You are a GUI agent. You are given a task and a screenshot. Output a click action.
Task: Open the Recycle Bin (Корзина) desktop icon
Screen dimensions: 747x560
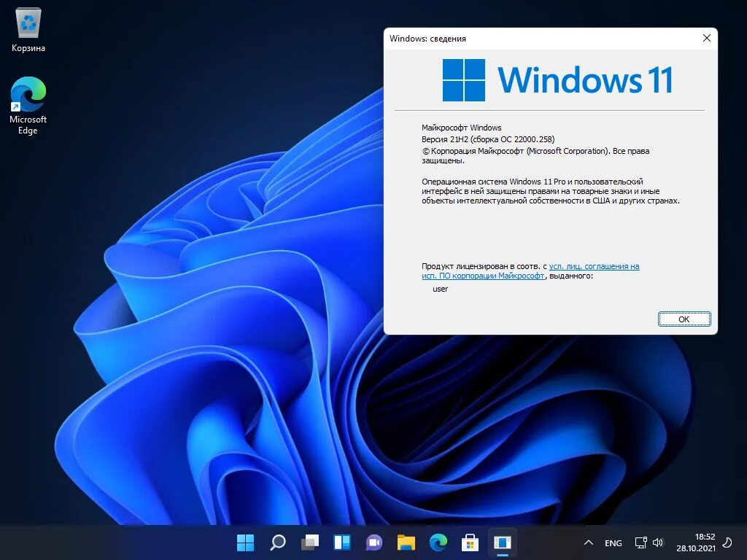point(28,31)
